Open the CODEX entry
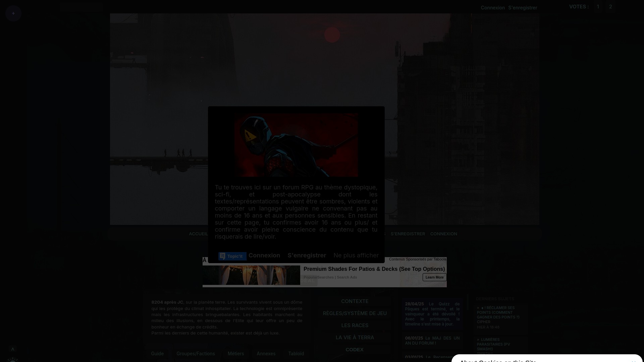Screen dimensions: 644x362 tap(355, 350)
